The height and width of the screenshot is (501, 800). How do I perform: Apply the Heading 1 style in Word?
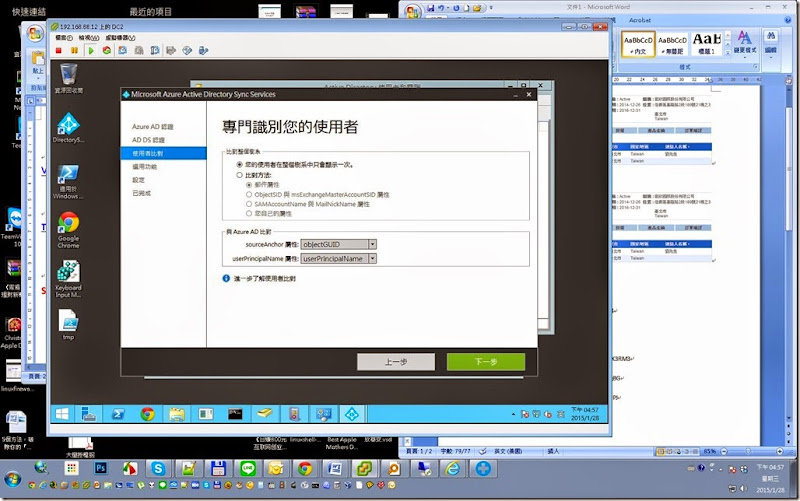coord(707,44)
